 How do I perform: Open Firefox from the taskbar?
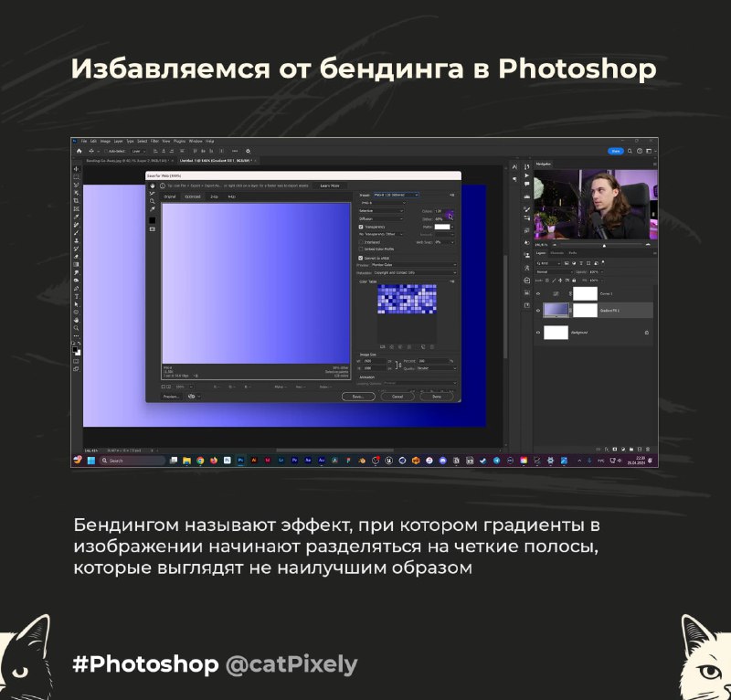pyautogui.click(x=214, y=461)
